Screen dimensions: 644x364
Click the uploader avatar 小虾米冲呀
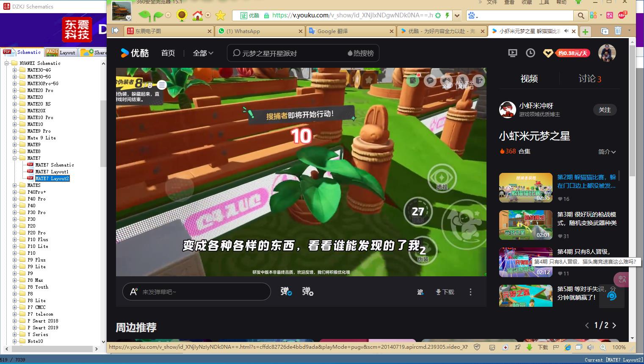[507, 109]
